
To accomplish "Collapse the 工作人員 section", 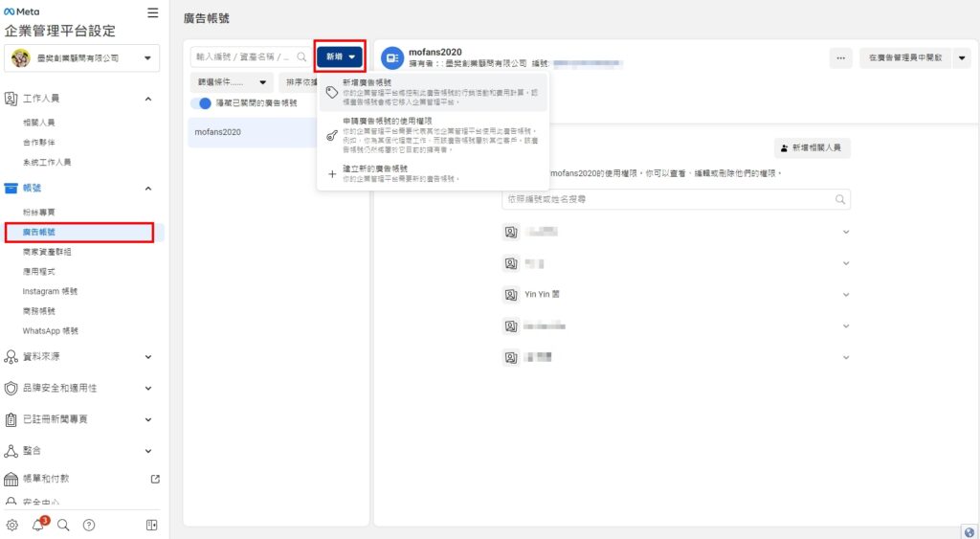I will [148, 99].
